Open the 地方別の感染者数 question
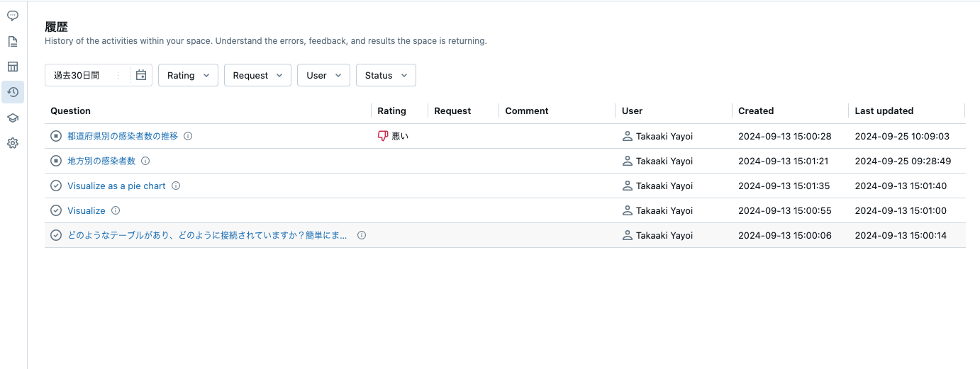The height and width of the screenshot is (369, 980). tap(101, 161)
